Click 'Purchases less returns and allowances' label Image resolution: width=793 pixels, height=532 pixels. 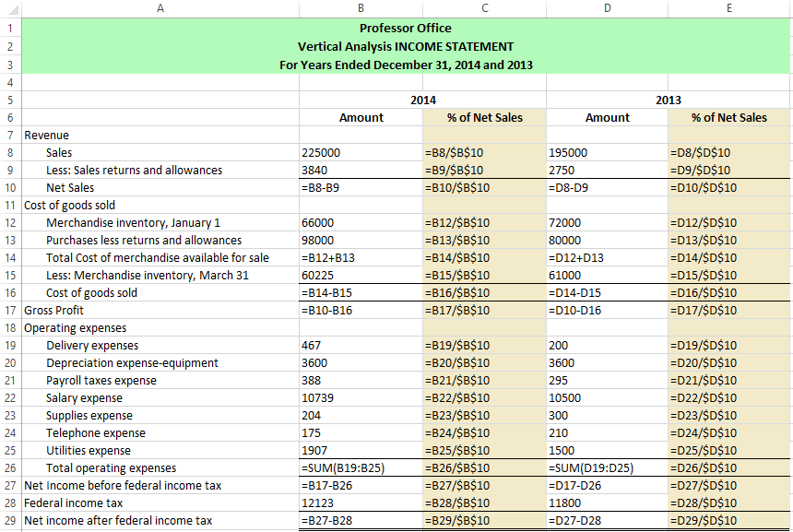(x=144, y=241)
